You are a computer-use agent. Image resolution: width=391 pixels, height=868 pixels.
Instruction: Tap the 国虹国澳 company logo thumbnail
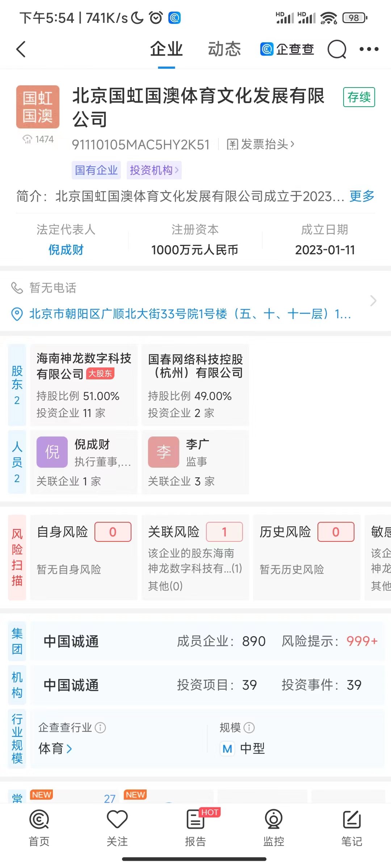[38, 107]
